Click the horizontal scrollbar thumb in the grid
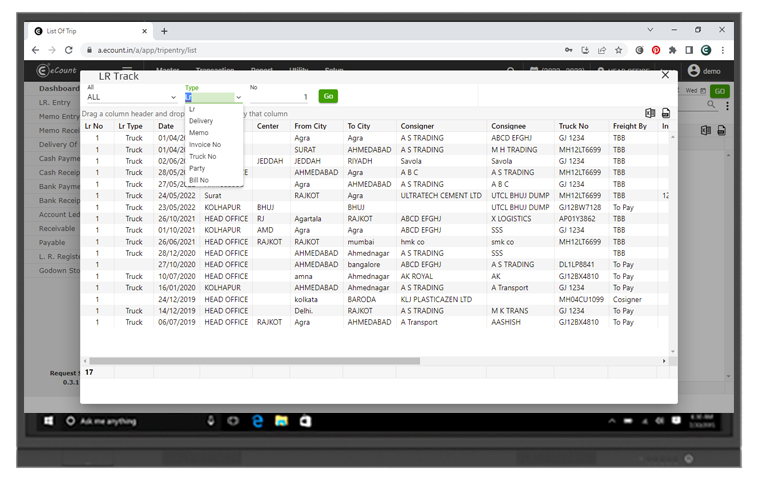757x480 pixels. 254,361
